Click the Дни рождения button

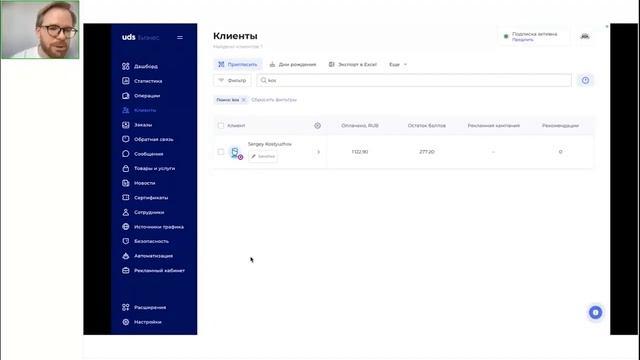tap(293, 64)
